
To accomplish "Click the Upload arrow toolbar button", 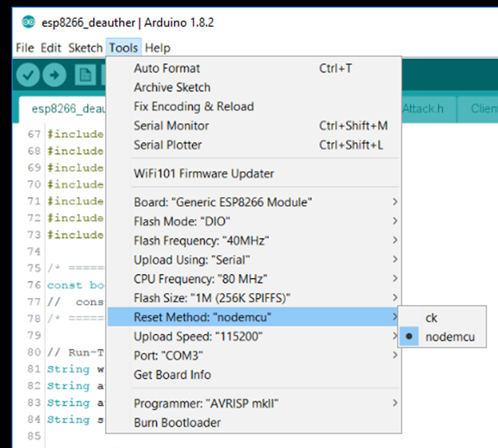I will (x=54, y=75).
